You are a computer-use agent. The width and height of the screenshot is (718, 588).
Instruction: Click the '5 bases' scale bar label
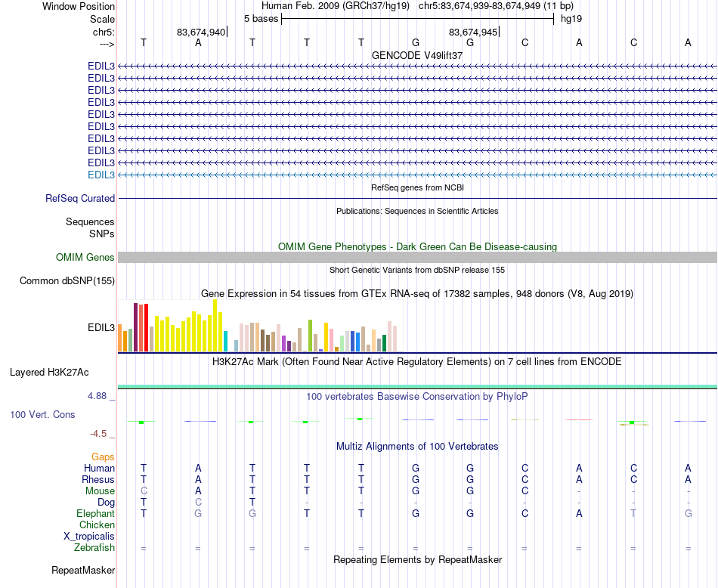pyautogui.click(x=261, y=19)
